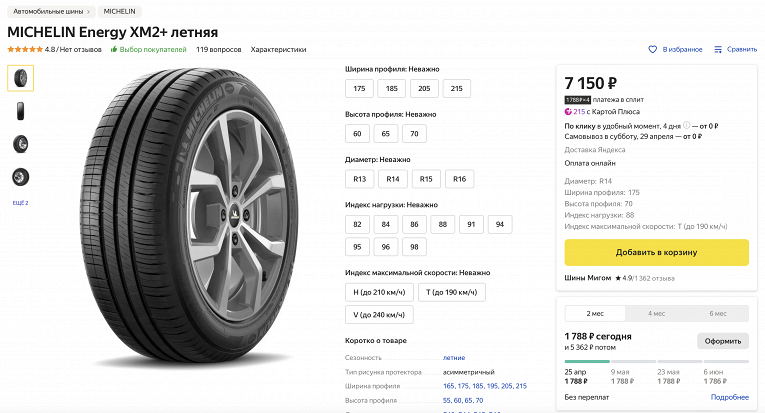Click the compare list icon
765x413 pixels.
[x=718, y=49]
